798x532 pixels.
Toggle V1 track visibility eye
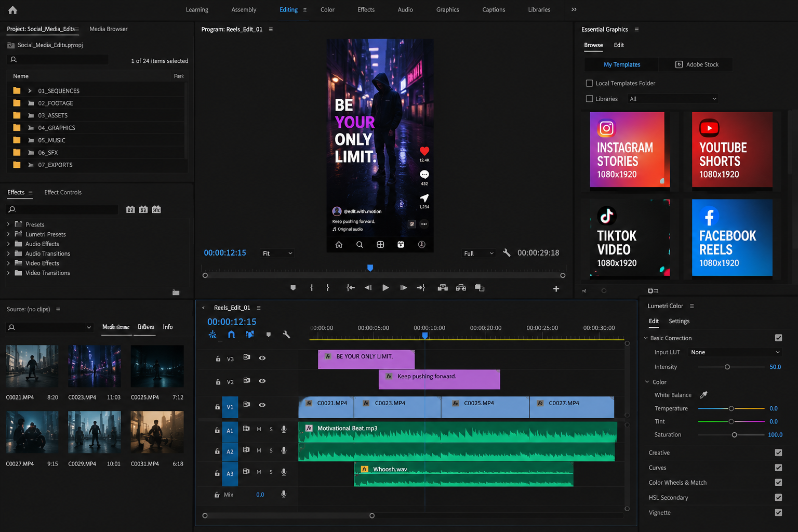(x=262, y=405)
